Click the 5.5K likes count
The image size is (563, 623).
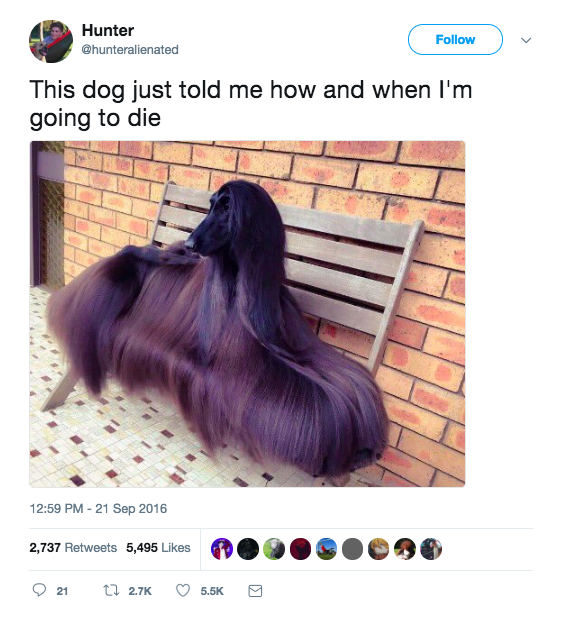point(212,591)
